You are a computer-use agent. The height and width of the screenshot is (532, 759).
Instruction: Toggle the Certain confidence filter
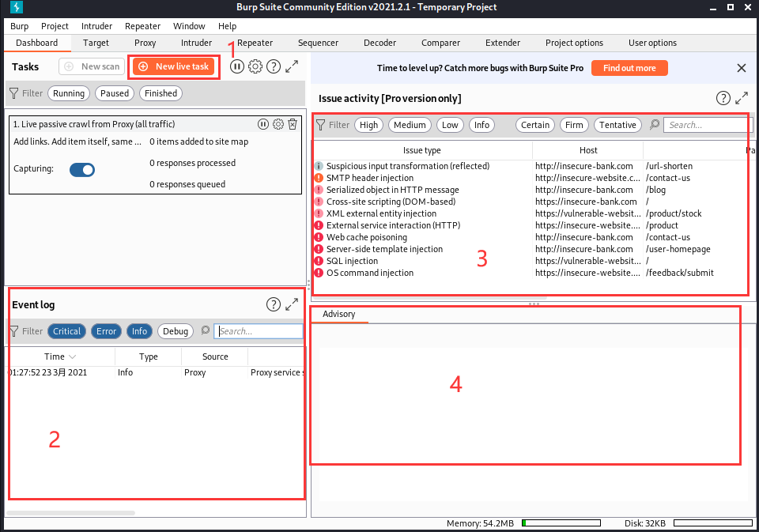535,125
